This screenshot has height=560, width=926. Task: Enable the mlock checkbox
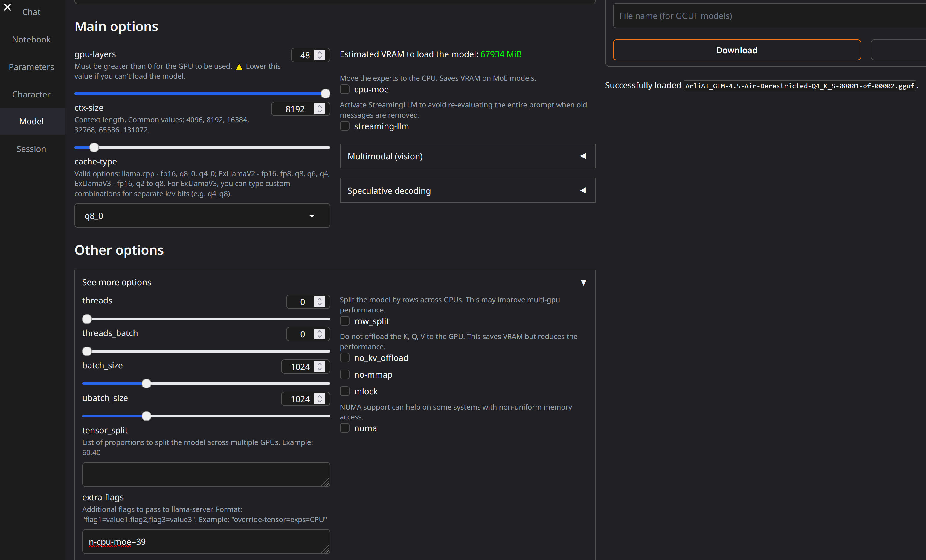point(345,391)
